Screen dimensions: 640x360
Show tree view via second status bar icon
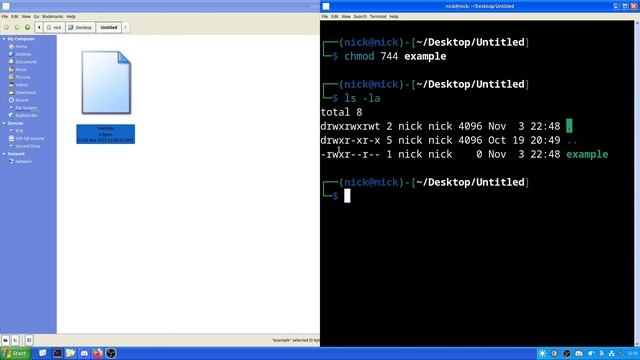15,340
